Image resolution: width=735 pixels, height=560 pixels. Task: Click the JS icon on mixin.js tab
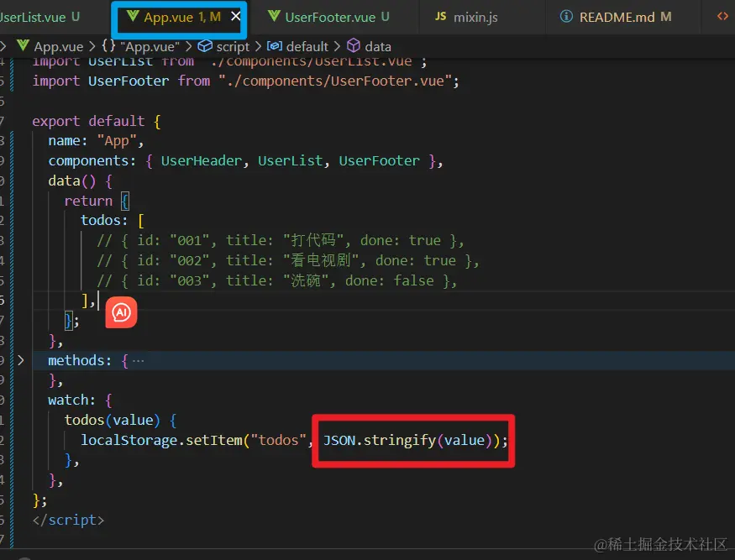pos(440,17)
